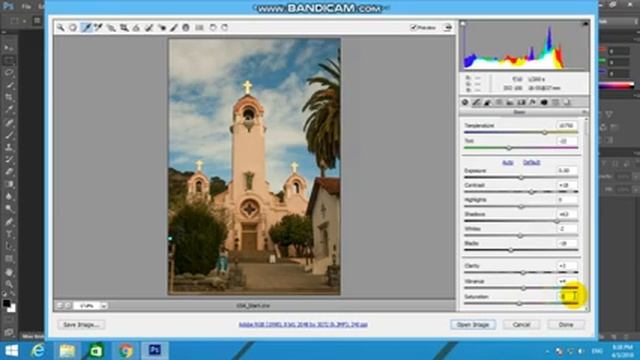Image resolution: width=640 pixels, height=360 pixels.
Task: Switch to the Effects panel tab
Action: (x=533, y=102)
